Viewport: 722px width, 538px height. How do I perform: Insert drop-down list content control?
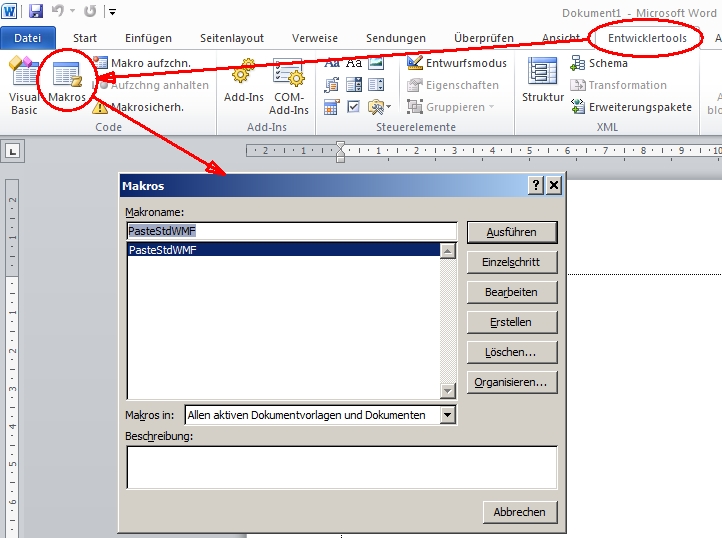376,85
